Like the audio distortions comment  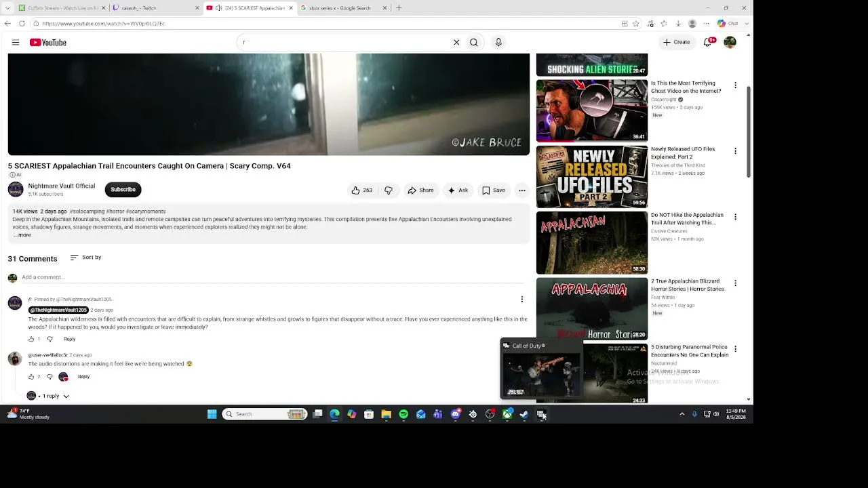pyautogui.click(x=31, y=377)
